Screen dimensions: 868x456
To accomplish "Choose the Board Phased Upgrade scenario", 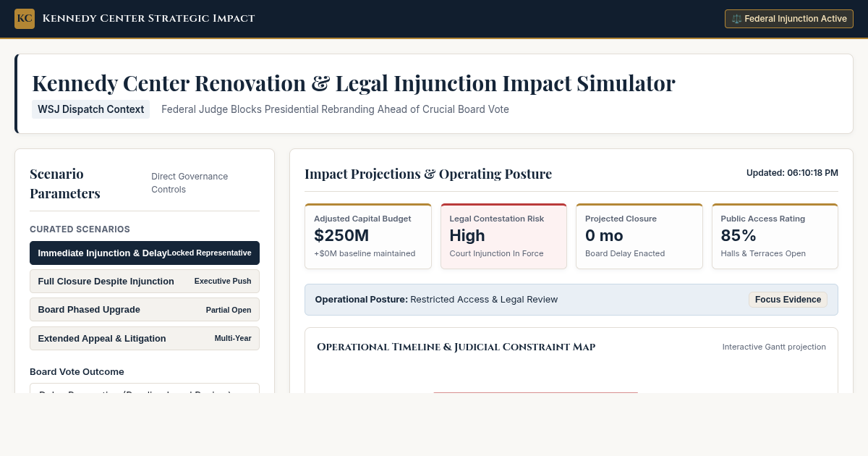I will click(x=145, y=310).
